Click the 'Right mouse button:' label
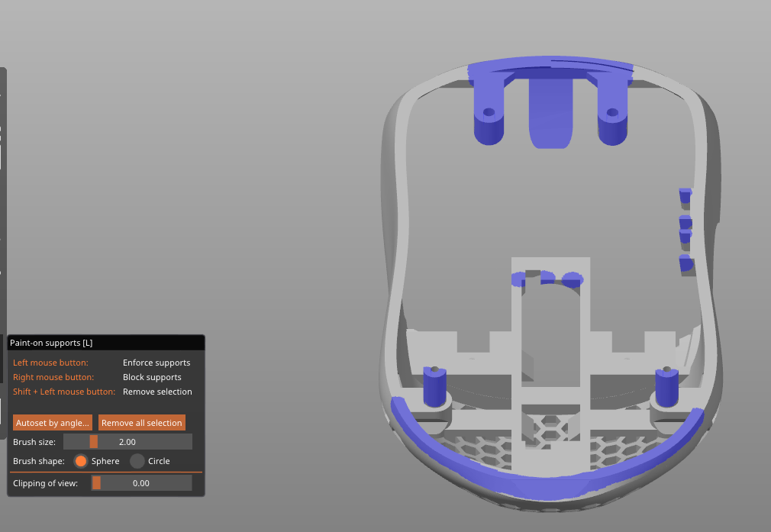The height and width of the screenshot is (532, 771). [53, 377]
